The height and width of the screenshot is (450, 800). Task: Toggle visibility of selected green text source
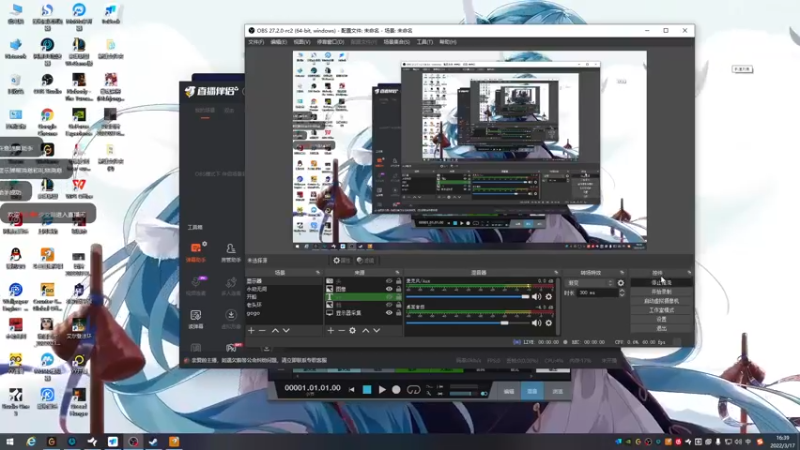coord(389,296)
